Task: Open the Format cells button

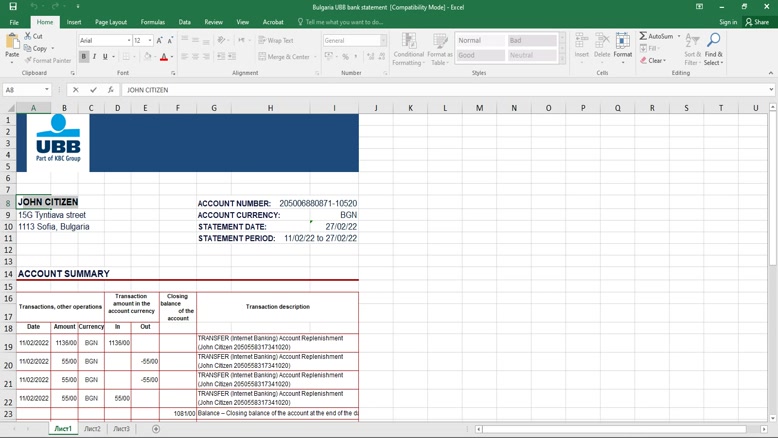Action: pyautogui.click(x=622, y=47)
